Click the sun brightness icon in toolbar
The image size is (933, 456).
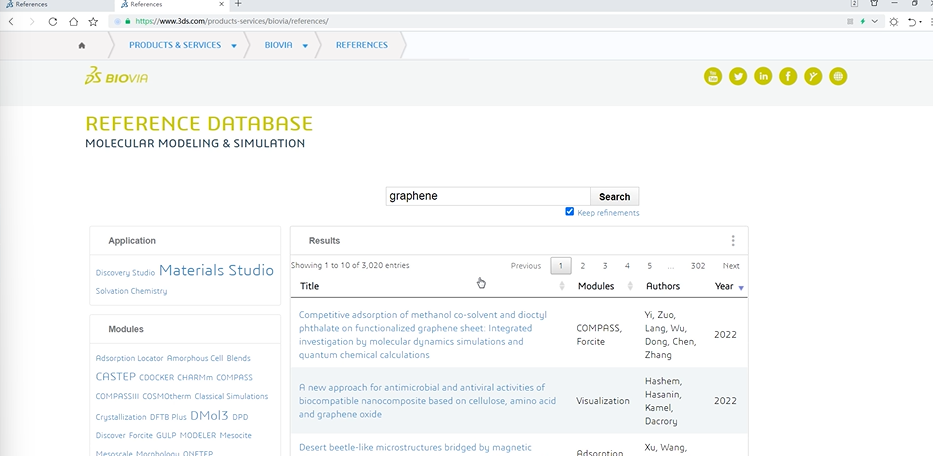coord(894,21)
